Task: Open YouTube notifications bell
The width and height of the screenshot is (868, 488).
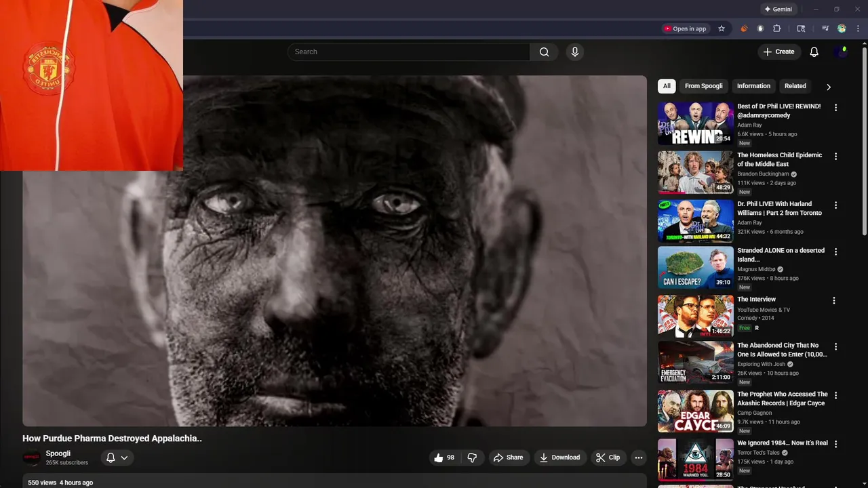Action: (814, 52)
